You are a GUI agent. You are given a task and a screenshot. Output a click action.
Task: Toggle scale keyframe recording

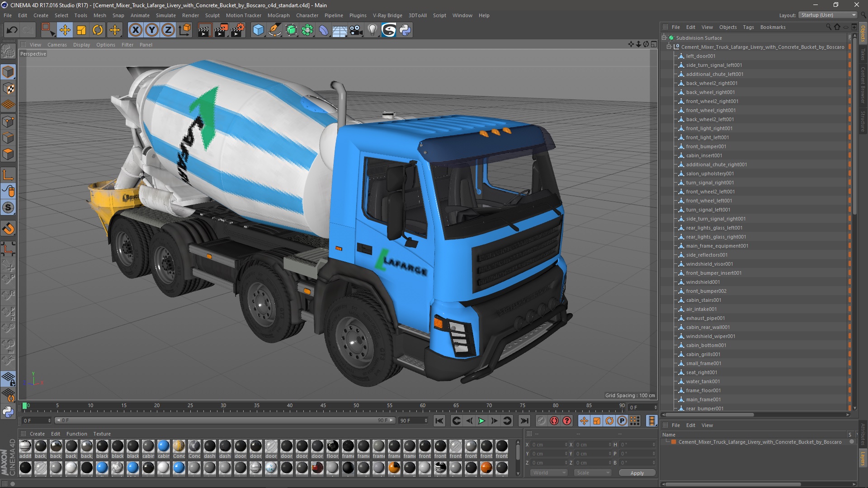pos(596,421)
